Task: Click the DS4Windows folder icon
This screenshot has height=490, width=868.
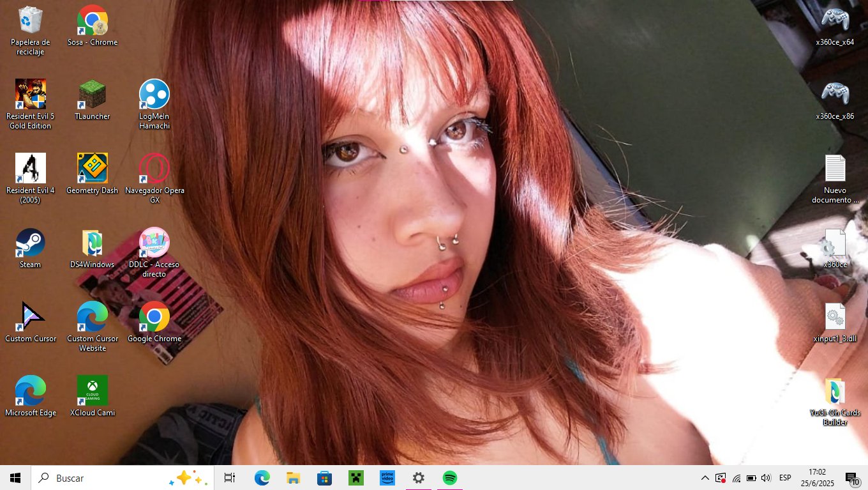Action: [92, 243]
